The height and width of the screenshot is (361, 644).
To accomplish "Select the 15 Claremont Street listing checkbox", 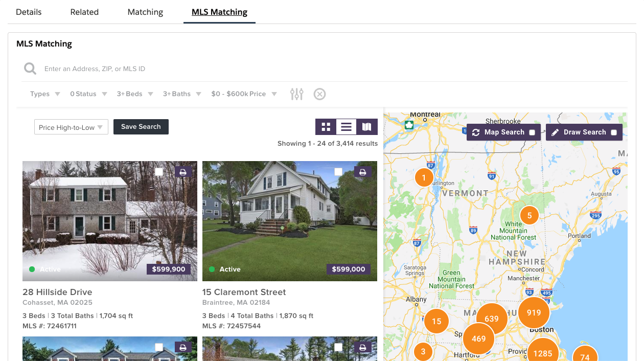I will click(338, 172).
